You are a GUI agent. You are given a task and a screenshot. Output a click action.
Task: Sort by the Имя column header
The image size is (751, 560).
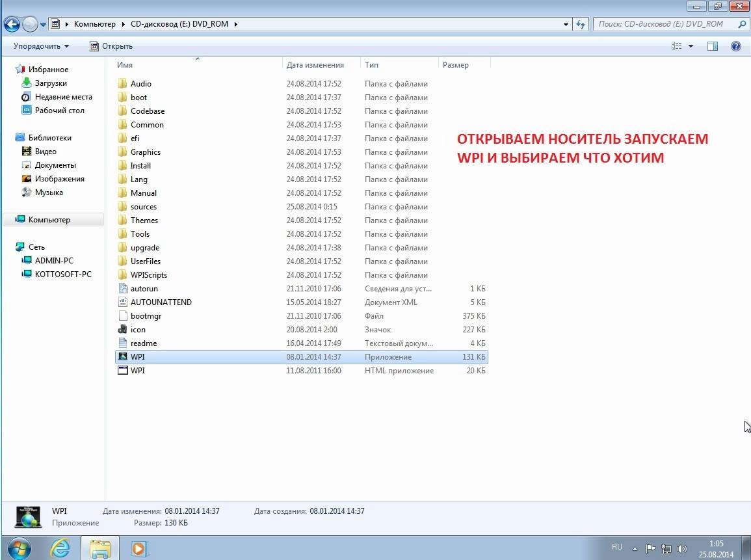point(197,64)
